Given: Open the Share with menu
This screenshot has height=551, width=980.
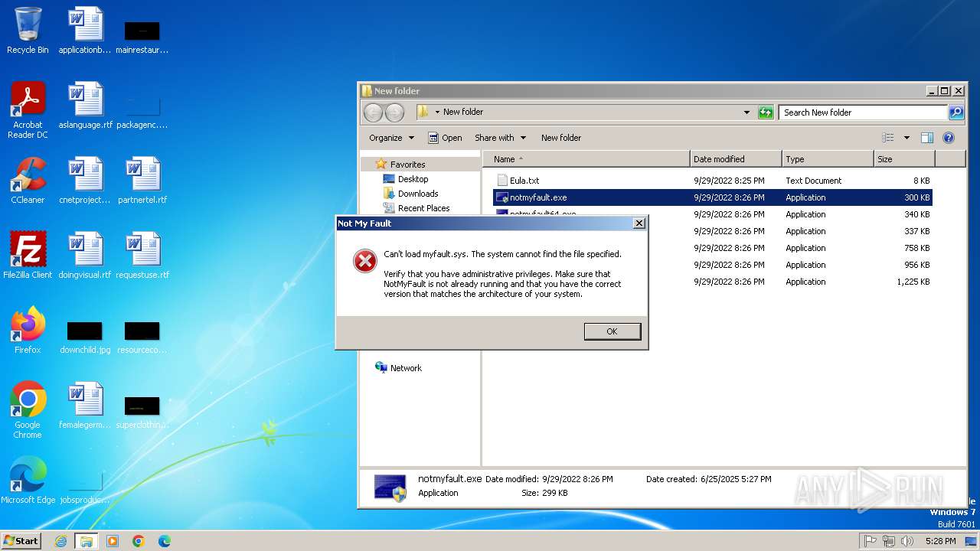Looking at the screenshot, I should (x=500, y=138).
